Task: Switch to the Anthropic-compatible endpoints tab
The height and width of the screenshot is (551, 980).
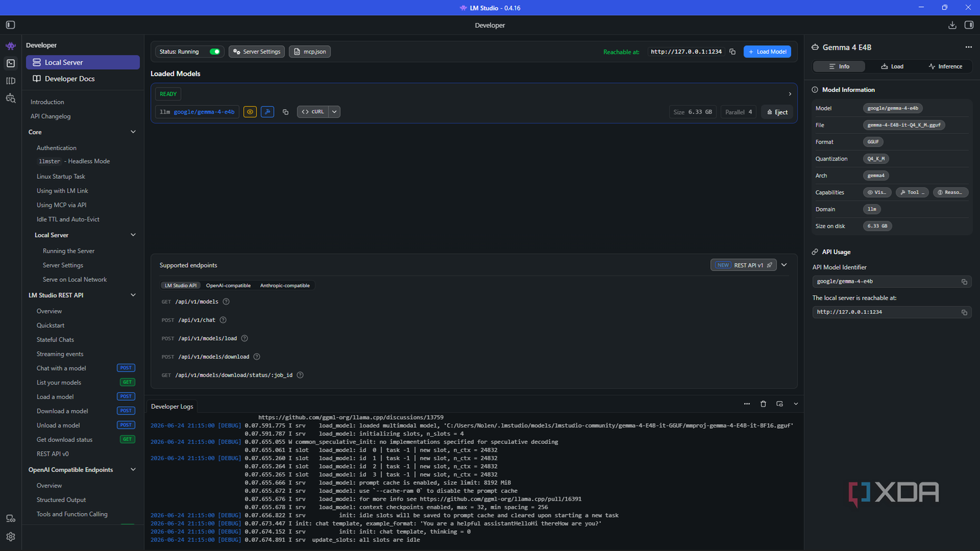Action: (285, 285)
